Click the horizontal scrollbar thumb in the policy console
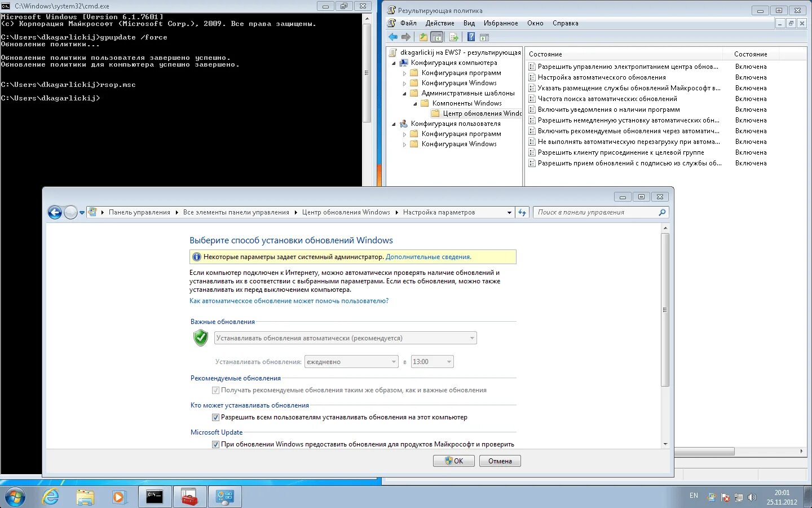 [x=704, y=452]
